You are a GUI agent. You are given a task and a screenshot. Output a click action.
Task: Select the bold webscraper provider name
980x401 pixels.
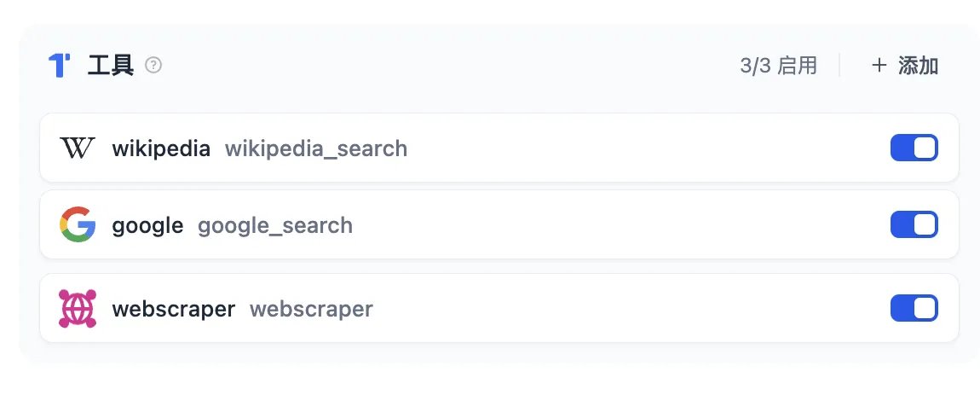(x=173, y=308)
